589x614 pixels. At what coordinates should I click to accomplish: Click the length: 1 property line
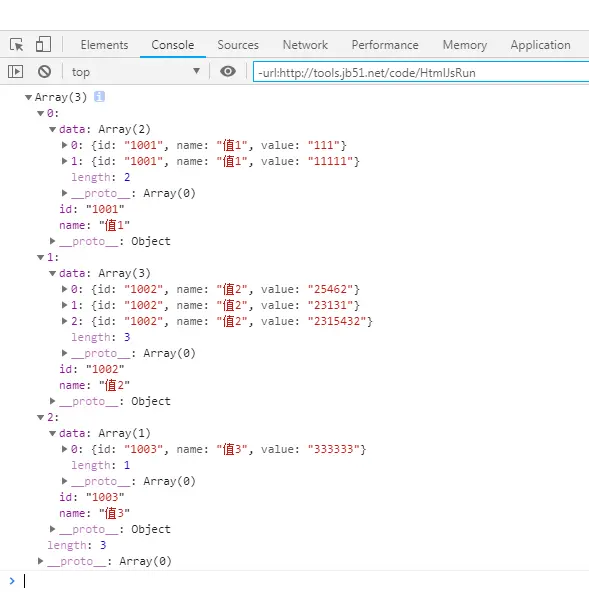pyautogui.click(x=101, y=465)
